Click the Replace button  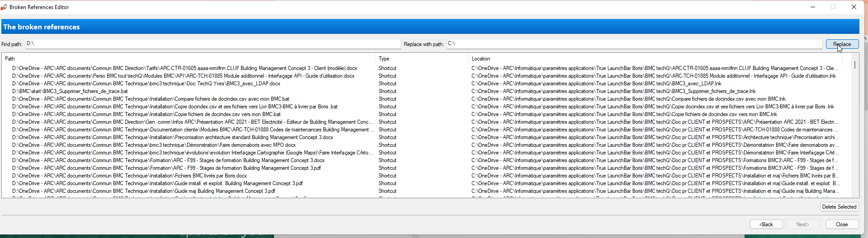(842, 44)
